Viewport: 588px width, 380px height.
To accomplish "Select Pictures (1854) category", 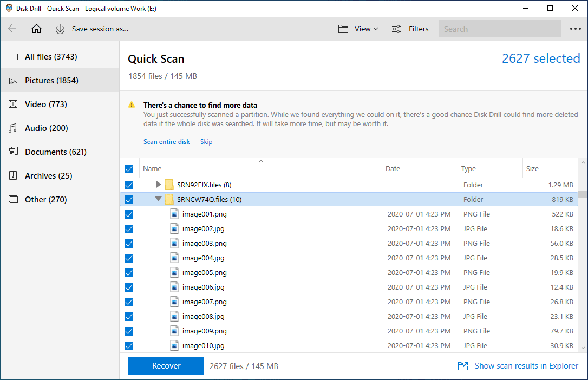I will (x=60, y=80).
